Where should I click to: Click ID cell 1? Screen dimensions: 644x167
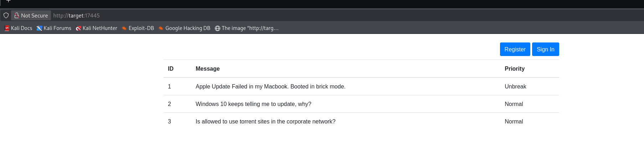click(169, 86)
